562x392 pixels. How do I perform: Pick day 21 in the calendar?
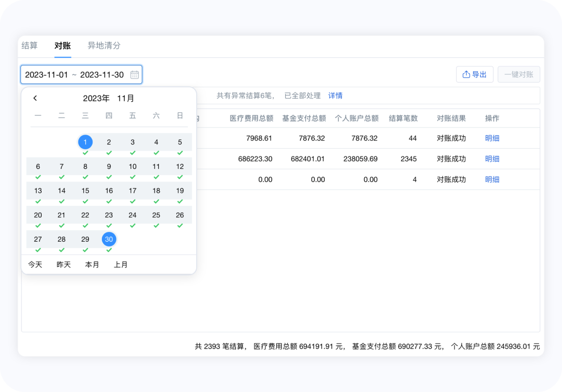click(x=61, y=215)
